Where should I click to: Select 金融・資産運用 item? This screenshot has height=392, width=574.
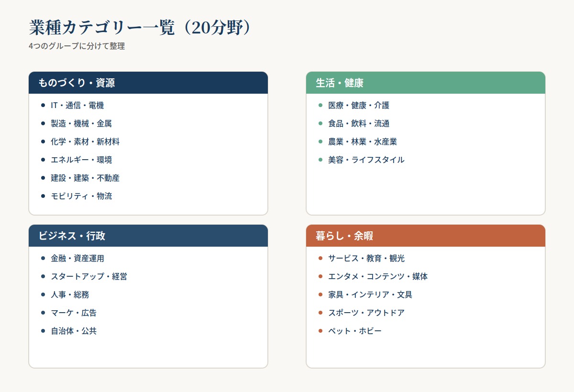click(x=77, y=258)
